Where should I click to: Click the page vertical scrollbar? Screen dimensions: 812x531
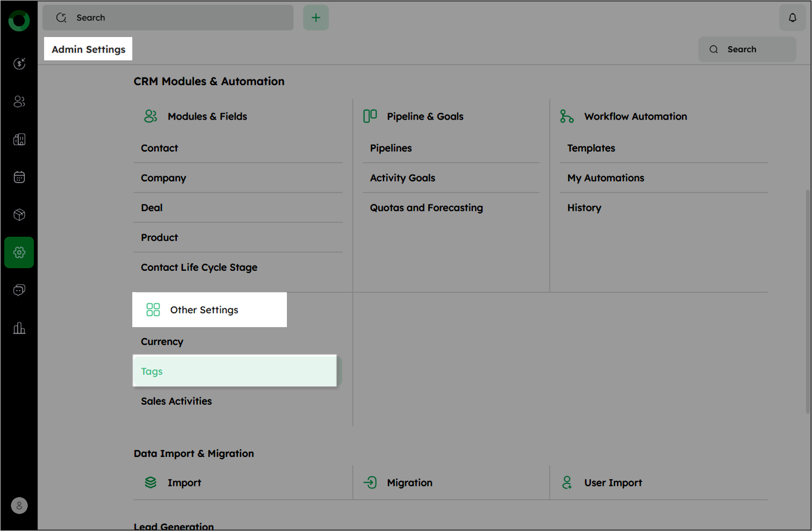pyautogui.click(x=807, y=302)
